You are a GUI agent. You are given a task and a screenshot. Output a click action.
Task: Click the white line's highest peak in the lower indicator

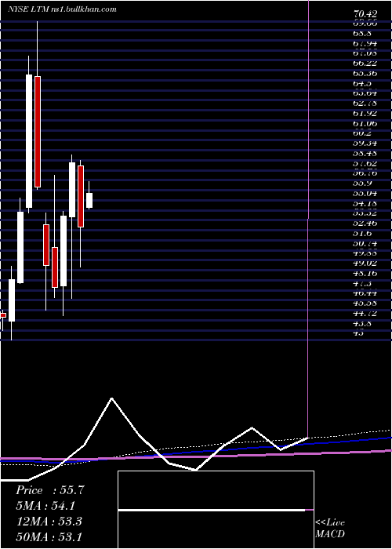click(111, 398)
